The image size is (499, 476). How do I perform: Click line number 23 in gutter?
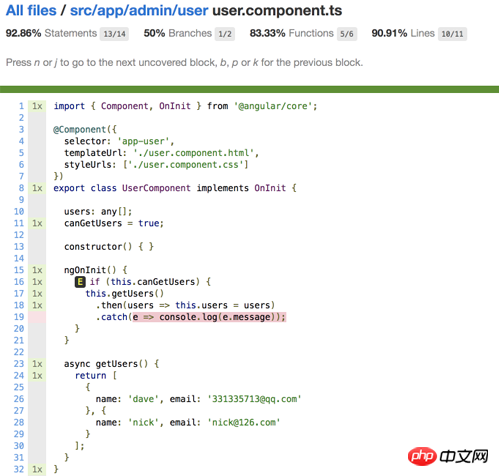19,364
